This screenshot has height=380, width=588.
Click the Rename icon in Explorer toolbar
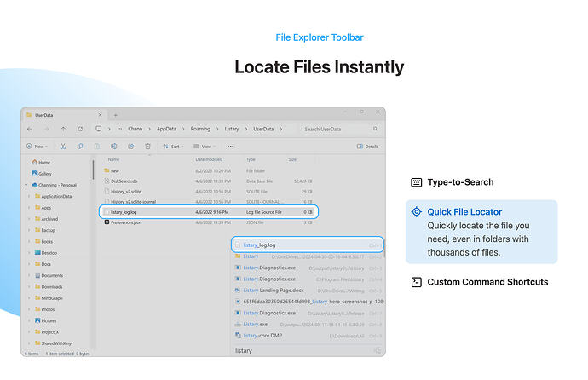[x=114, y=147]
